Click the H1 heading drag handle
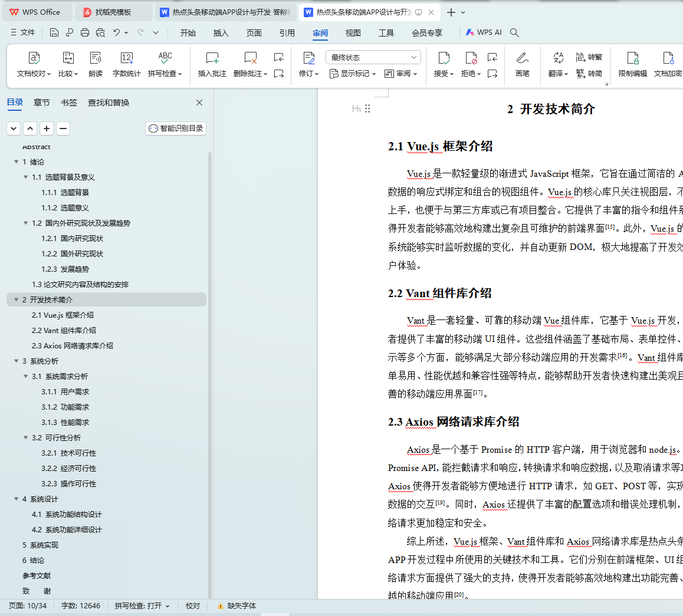Screen dimensions: 683x616 tap(367, 109)
